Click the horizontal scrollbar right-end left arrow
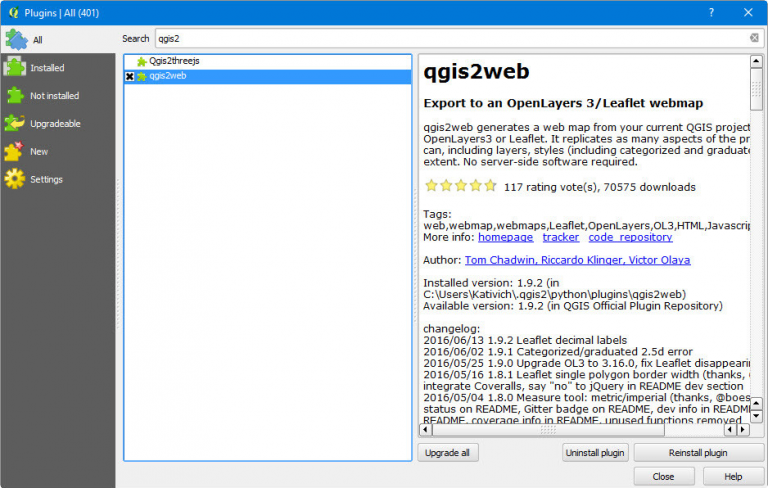Viewport: 768px width, 488px height. pyautogui.click(x=730, y=430)
